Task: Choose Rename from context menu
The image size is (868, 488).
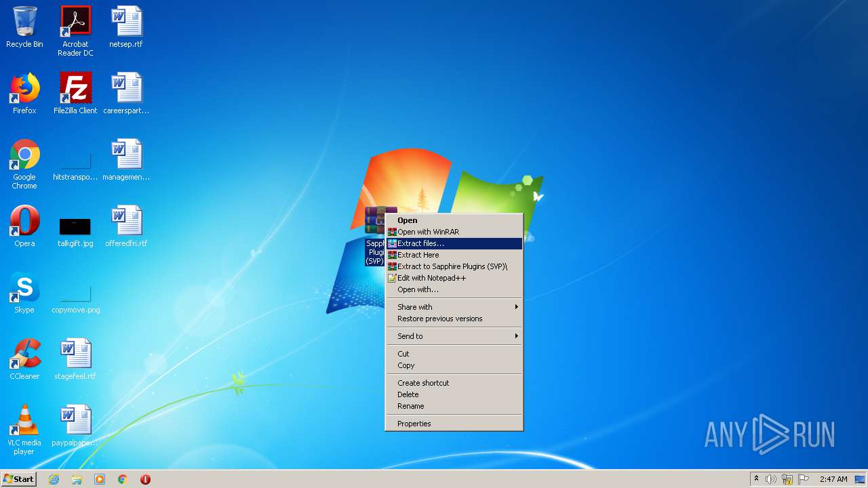Action: coord(454,406)
